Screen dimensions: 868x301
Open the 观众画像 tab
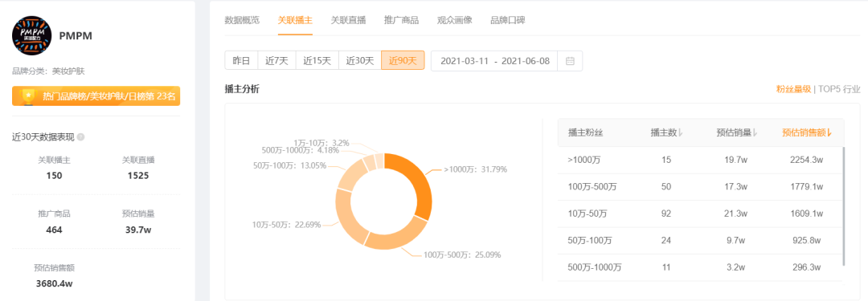tap(454, 21)
